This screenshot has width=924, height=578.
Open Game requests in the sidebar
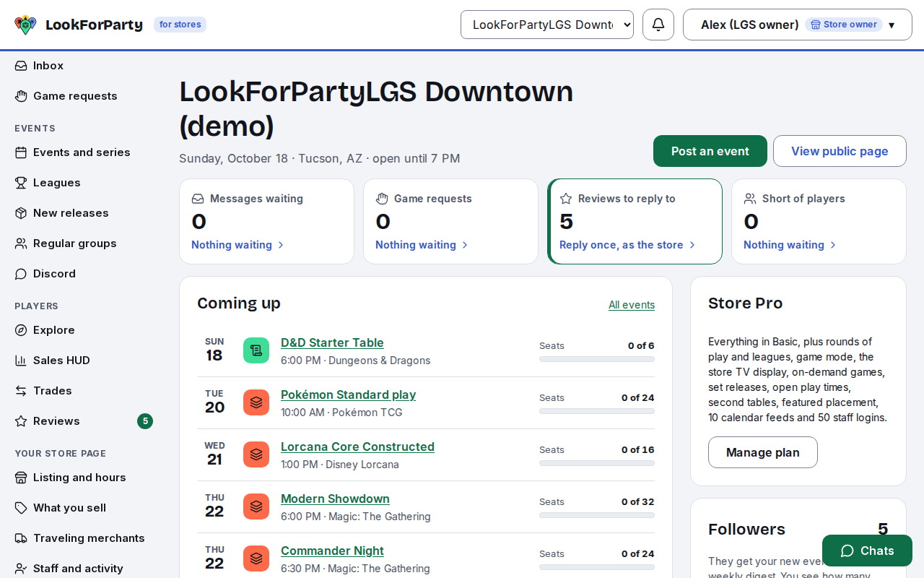coord(84,96)
